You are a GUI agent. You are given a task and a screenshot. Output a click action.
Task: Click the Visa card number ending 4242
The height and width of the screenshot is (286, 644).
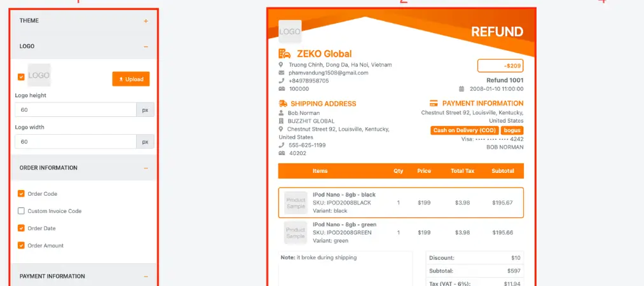(492, 139)
